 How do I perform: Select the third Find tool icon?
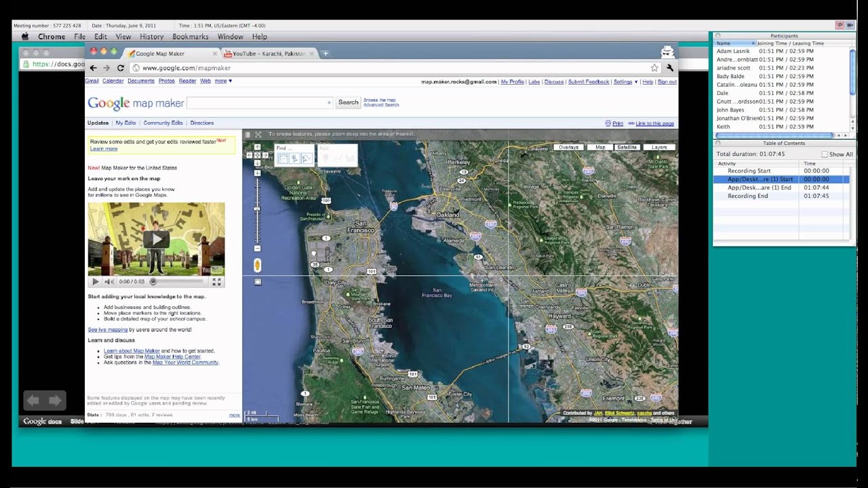pyautogui.click(x=307, y=159)
